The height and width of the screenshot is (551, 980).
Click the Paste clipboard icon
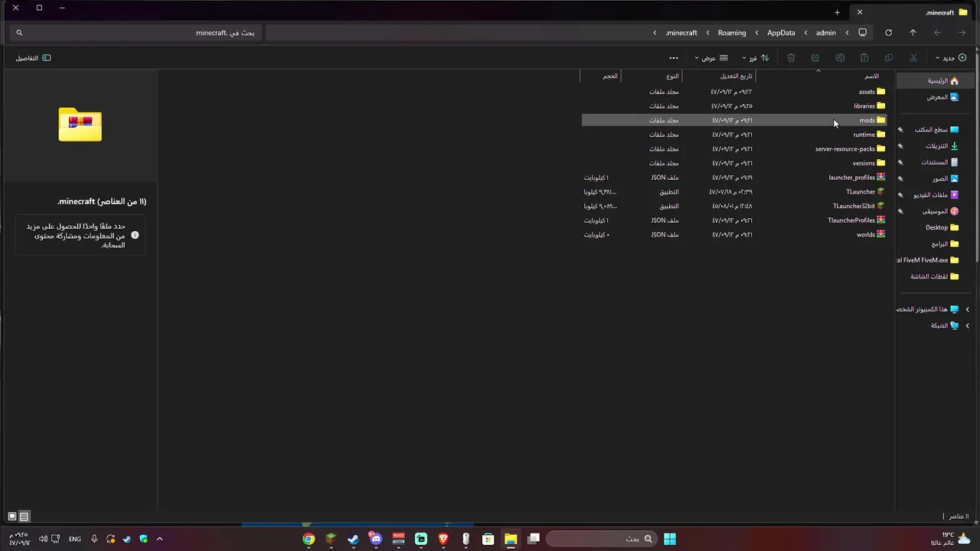coord(864,58)
